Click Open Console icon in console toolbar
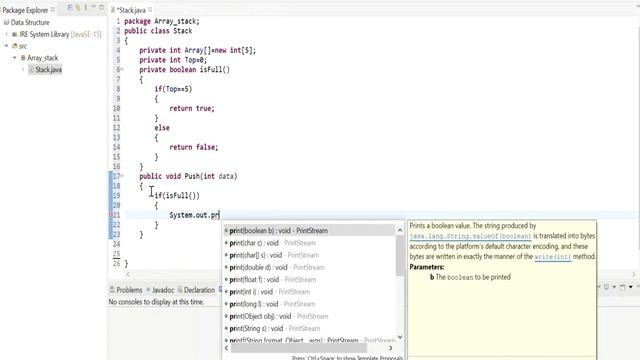The image size is (640, 360). tap(623, 287)
